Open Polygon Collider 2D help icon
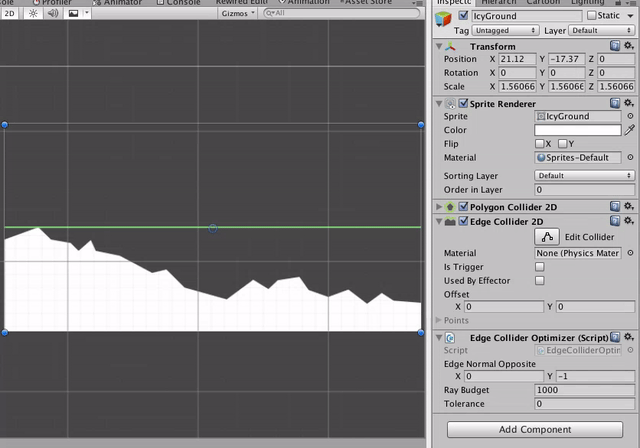640x448 pixels. click(615, 206)
